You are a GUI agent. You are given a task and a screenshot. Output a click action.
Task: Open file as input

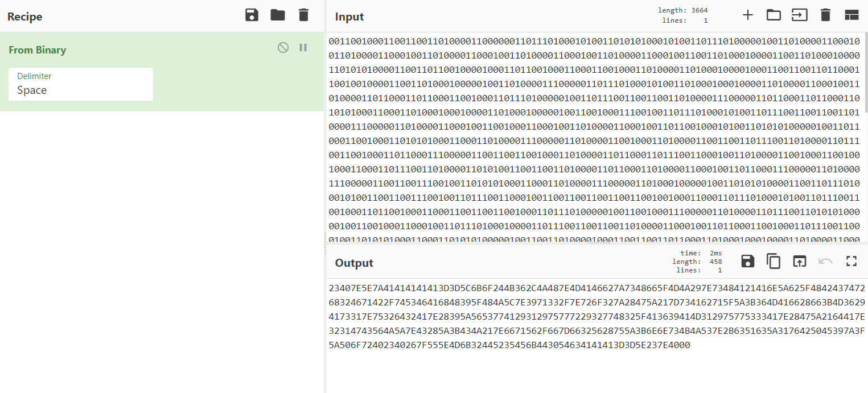(800, 15)
